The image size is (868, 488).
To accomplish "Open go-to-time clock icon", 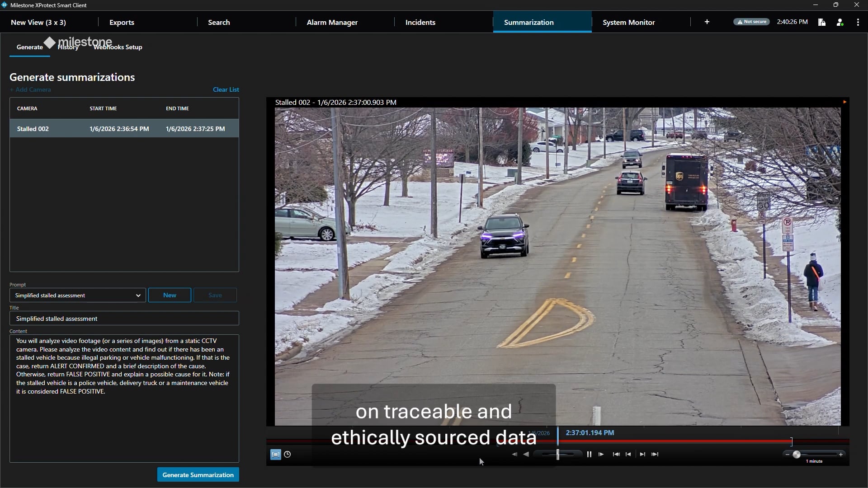I will pos(287,454).
